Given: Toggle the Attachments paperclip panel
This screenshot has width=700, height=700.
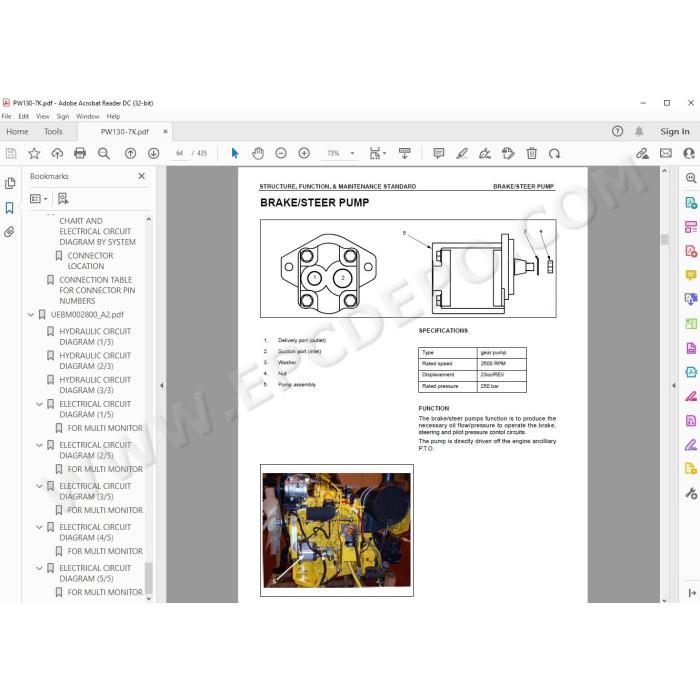Looking at the screenshot, I should coord(9,232).
